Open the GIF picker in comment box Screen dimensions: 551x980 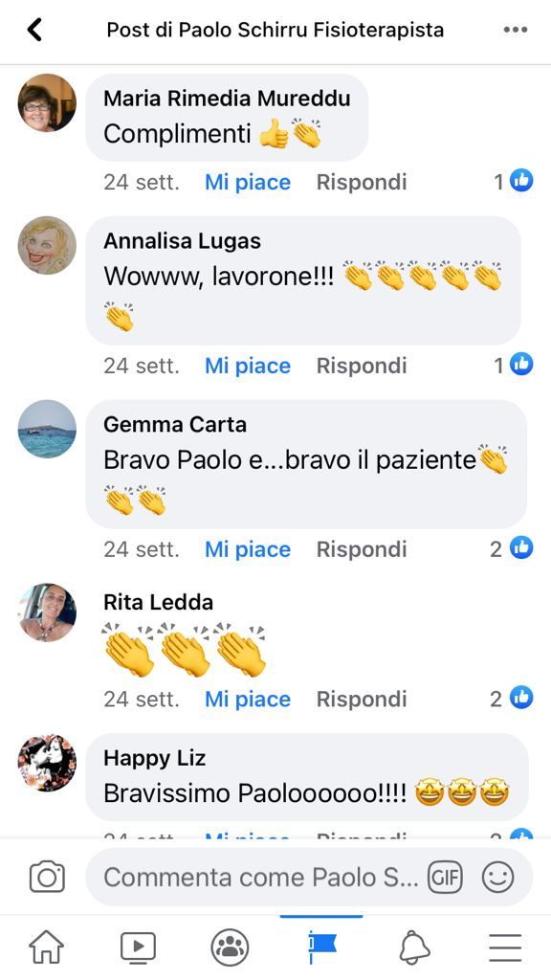click(x=445, y=877)
